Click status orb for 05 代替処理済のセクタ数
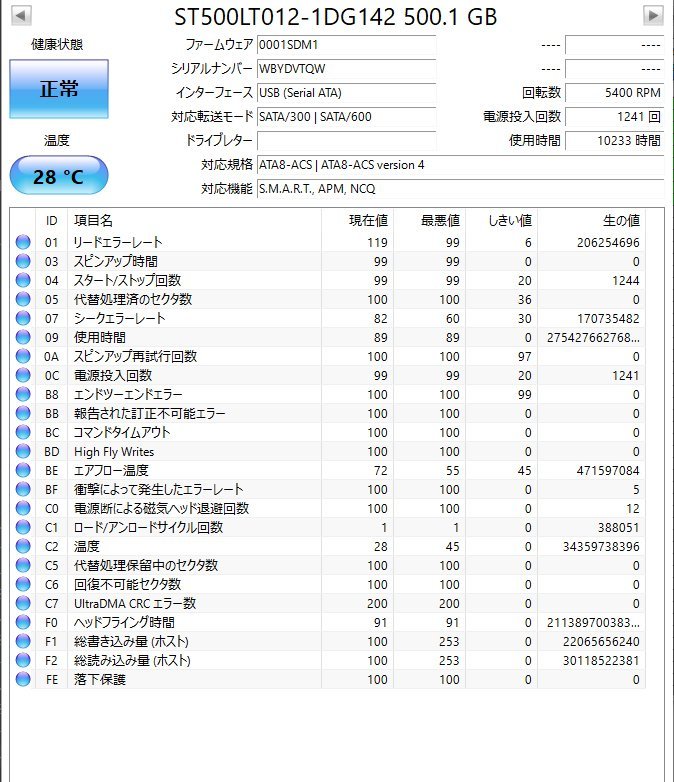Screen dimensions: 674x782 pos(23,299)
